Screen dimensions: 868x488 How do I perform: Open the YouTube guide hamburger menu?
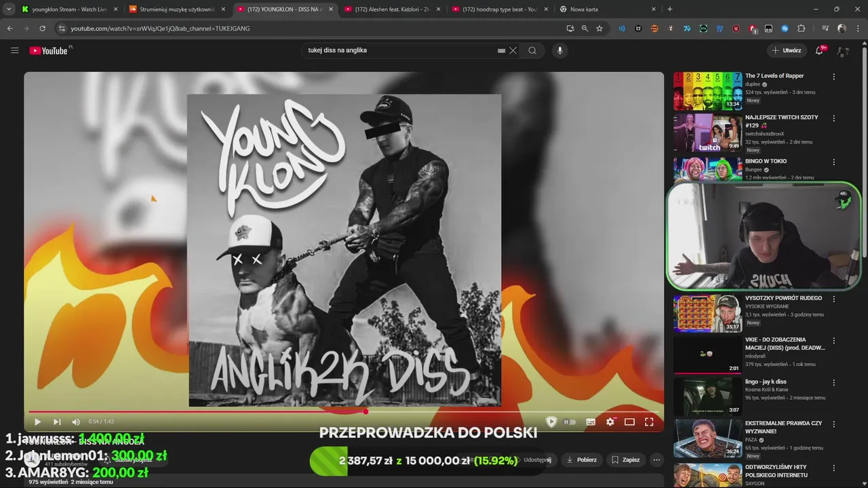(x=15, y=50)
